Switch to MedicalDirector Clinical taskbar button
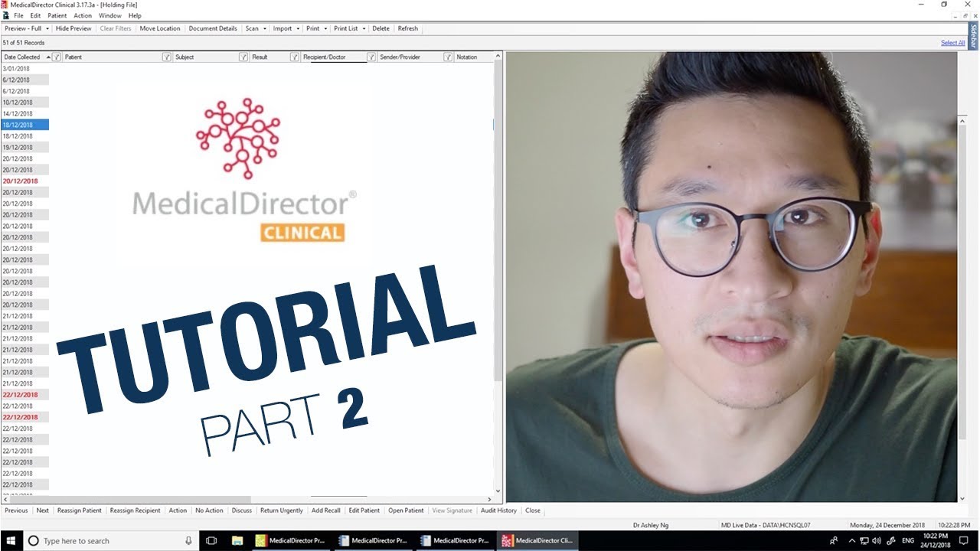The height and width of the screenshot is (551, 980). coord(537,540)
